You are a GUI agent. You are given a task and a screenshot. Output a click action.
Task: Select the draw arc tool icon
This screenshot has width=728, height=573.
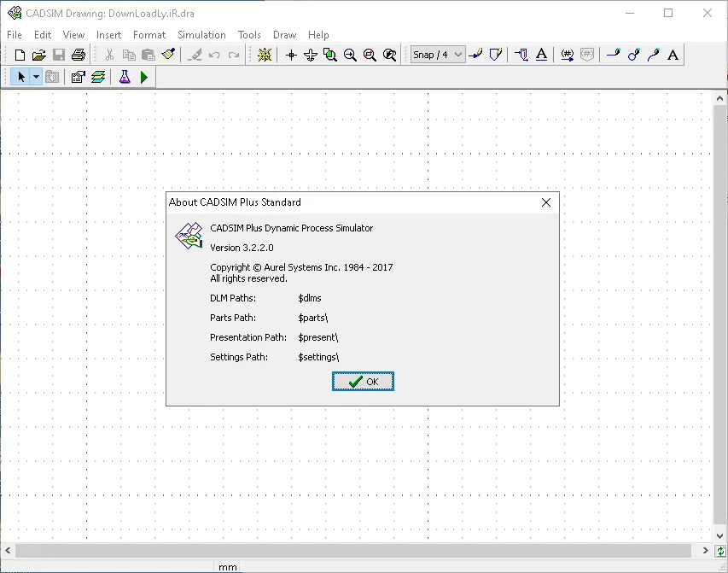coord(653,55)
